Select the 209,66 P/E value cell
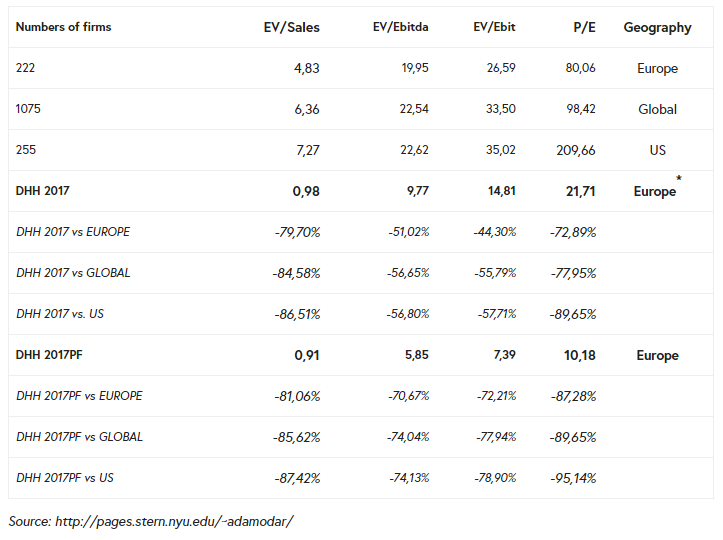 (x=573, y=150)
